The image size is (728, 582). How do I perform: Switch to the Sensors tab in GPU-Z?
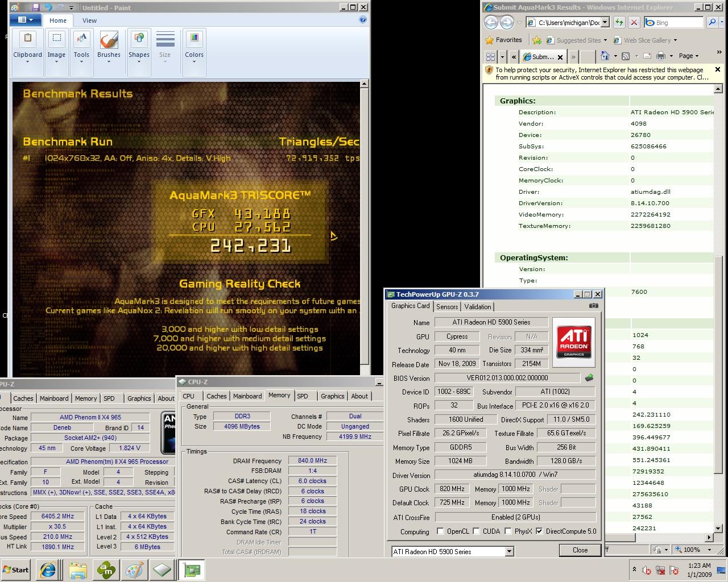tap(447, 306)
